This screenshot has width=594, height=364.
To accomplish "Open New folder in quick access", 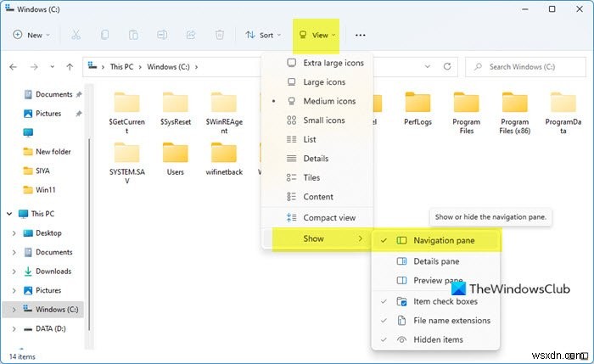I will click(47, 152).
